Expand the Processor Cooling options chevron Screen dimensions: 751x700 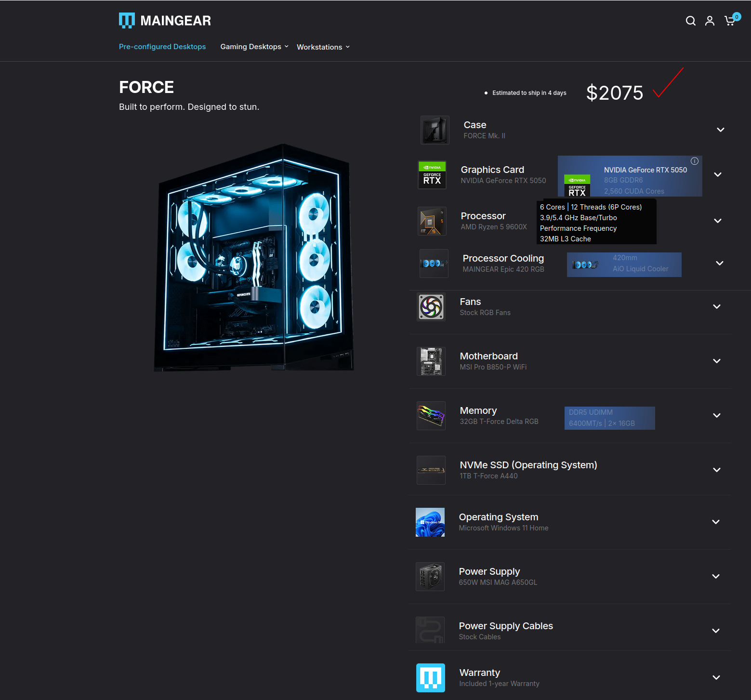720,263
